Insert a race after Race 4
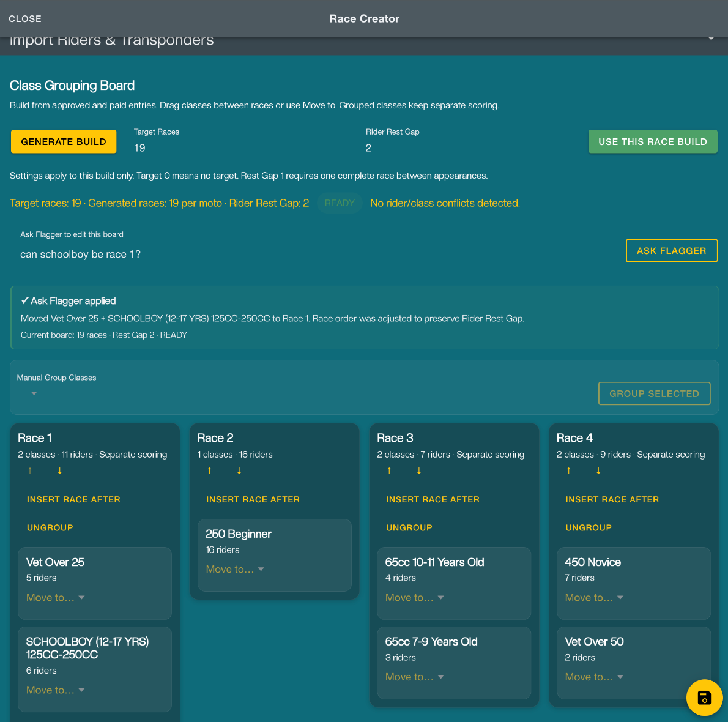The image size is (728, 722). tap(612, 500)
